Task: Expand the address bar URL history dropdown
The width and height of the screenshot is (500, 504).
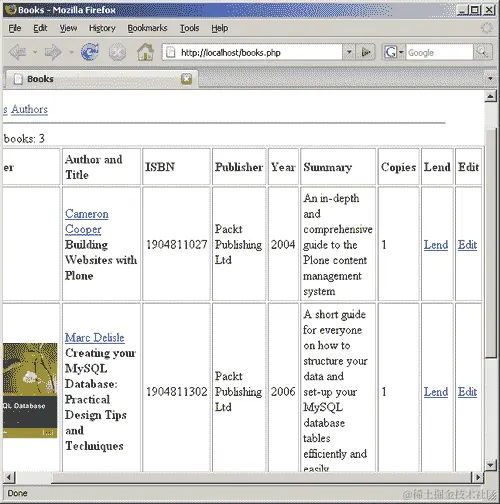Action: pyautogui.click(x=349, y=52)
